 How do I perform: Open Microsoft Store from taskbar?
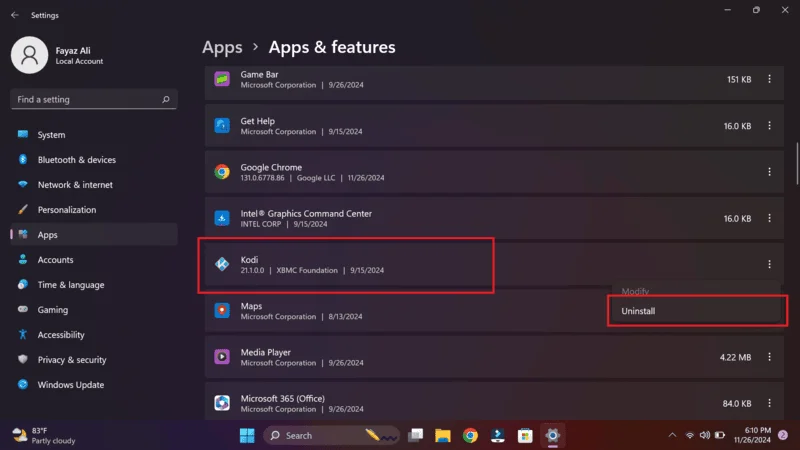click(x=525, y=435)
